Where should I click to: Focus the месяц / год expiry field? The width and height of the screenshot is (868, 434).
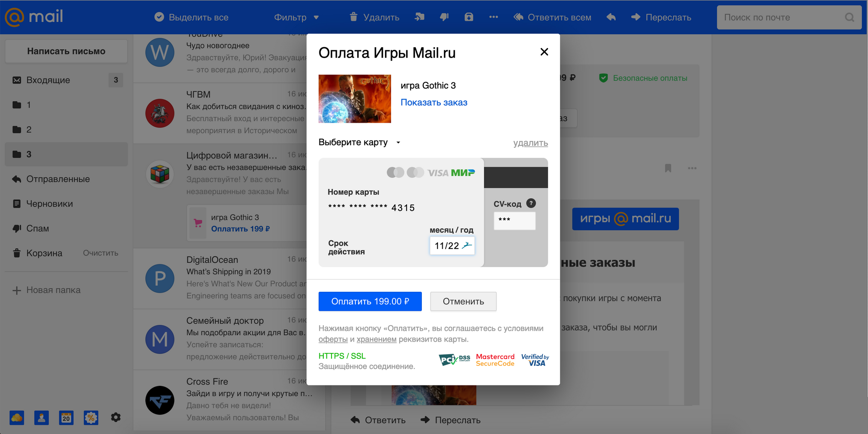point(452,245)
